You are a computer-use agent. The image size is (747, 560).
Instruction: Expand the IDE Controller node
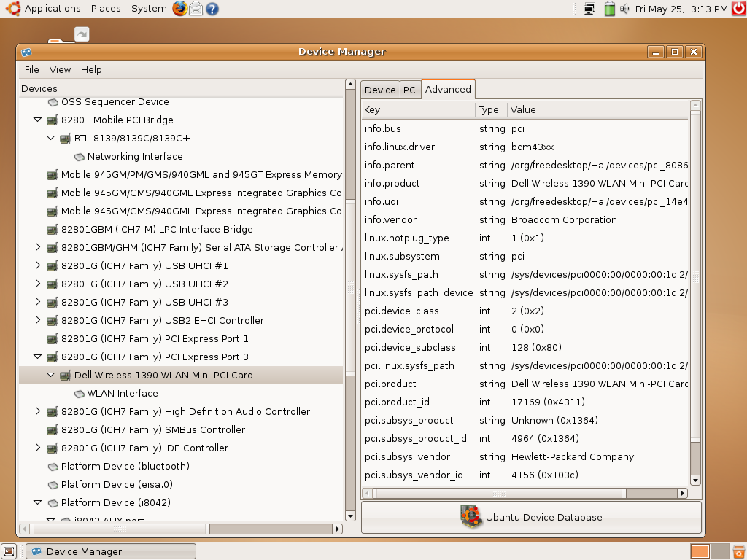click(x=38, y=448)
